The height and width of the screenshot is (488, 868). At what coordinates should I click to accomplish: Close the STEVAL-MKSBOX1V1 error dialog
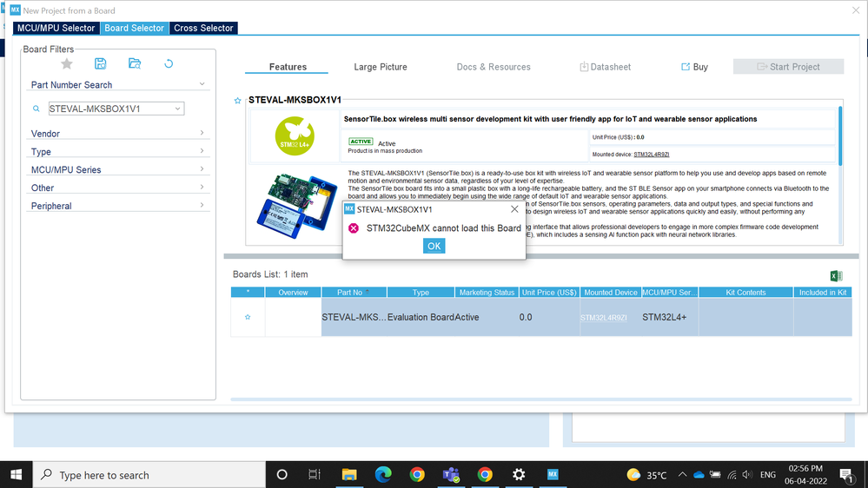514,209
